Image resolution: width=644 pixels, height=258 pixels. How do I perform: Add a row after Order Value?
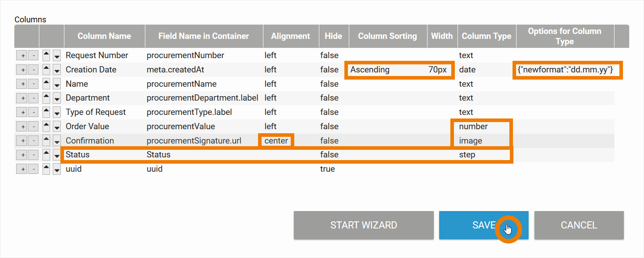click(x=22, y=126)
